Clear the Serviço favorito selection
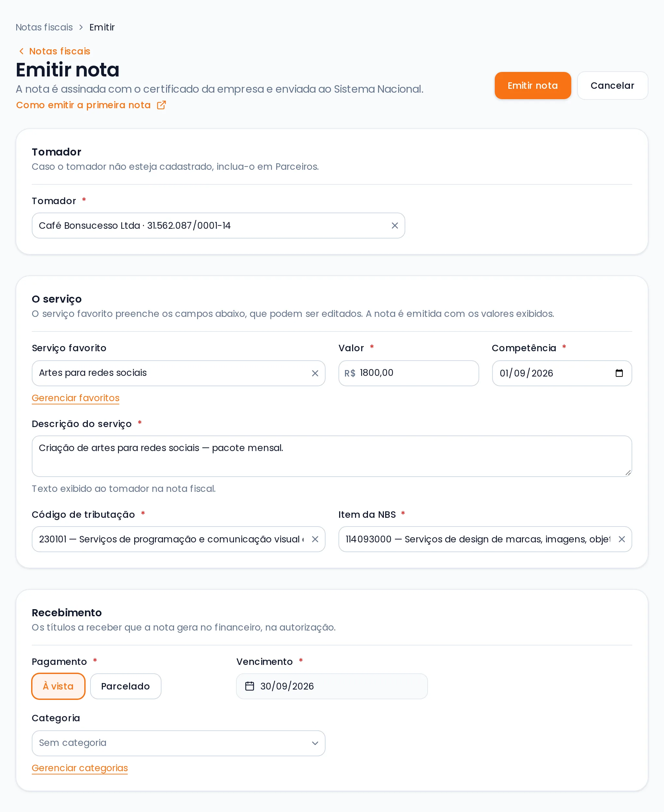 point(315,373)
